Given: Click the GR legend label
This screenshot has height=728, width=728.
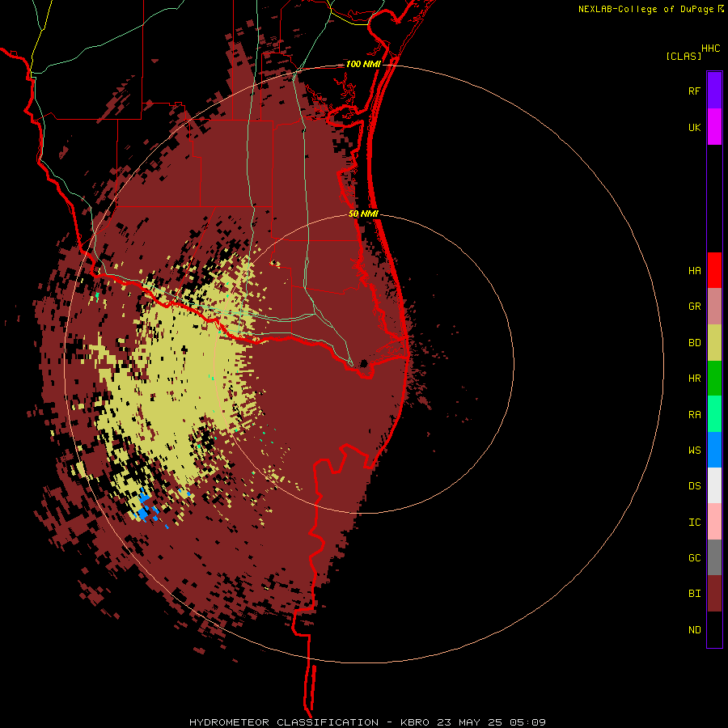Looking at the screenshot, I should pyautogui.click(x=694, y=307).
